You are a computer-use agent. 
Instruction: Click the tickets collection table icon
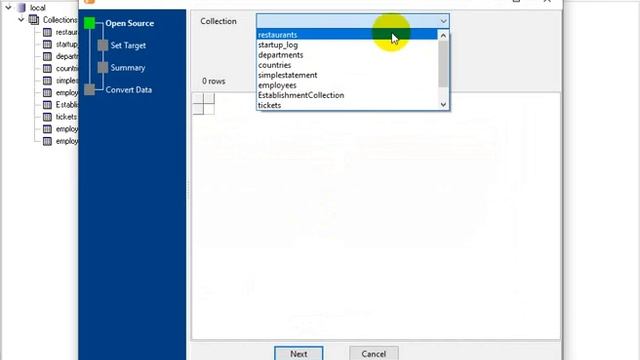[x=47, y=117]
